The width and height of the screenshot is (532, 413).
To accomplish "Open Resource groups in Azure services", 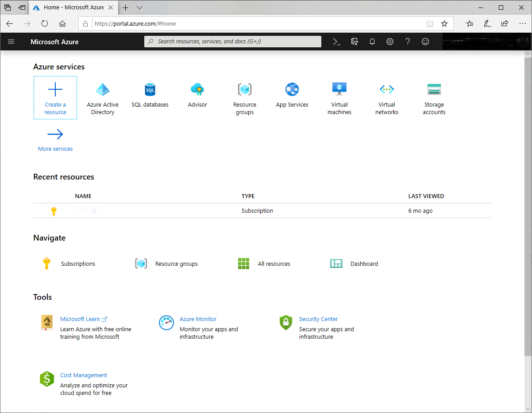I will pos(245,99).
